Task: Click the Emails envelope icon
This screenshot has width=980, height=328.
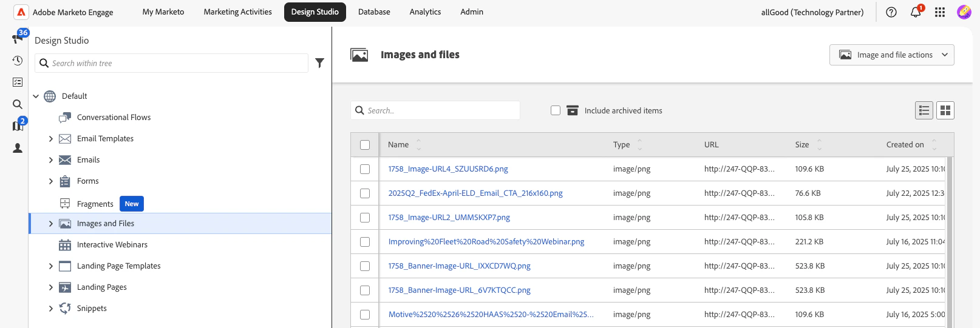Action: click(65, 160)
